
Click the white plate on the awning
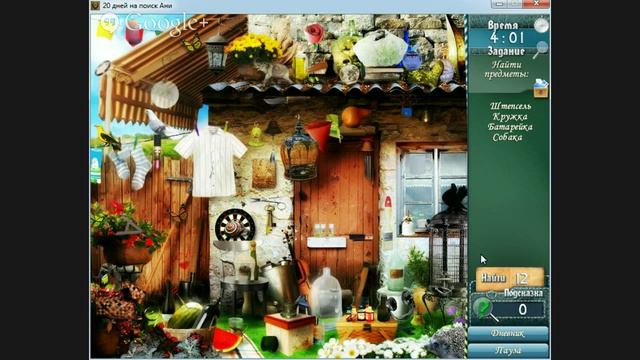[164, 94]
